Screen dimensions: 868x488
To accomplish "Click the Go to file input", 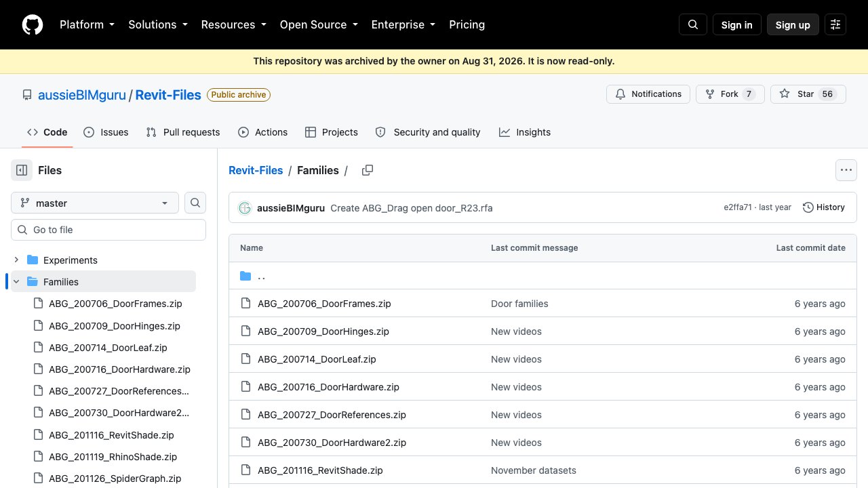I will [108, 230].
